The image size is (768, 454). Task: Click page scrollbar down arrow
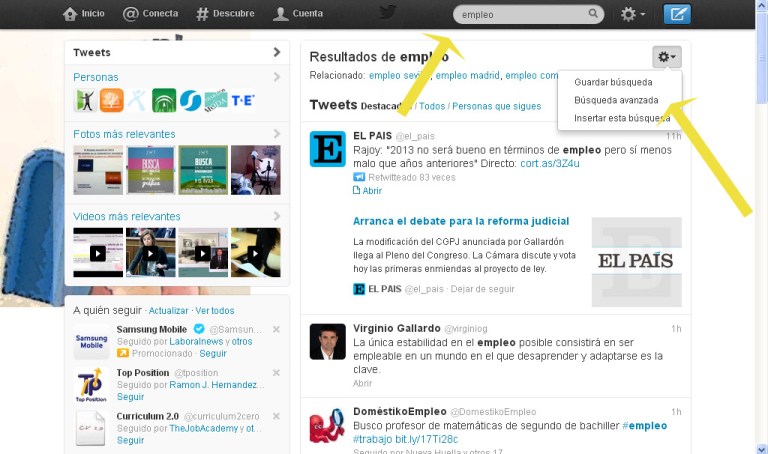(x=762, y=449)
